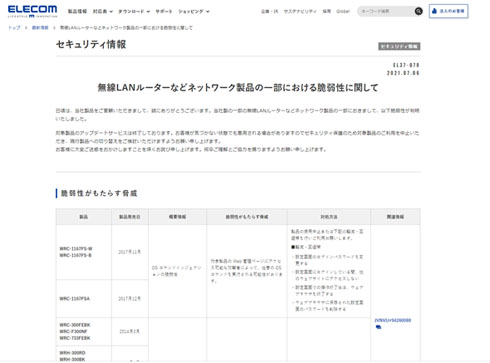Image resolution: width=490 pixels, height=363 pixels.
Task: Select the 2017年12月 release date cell
Action: pos(130,299)
